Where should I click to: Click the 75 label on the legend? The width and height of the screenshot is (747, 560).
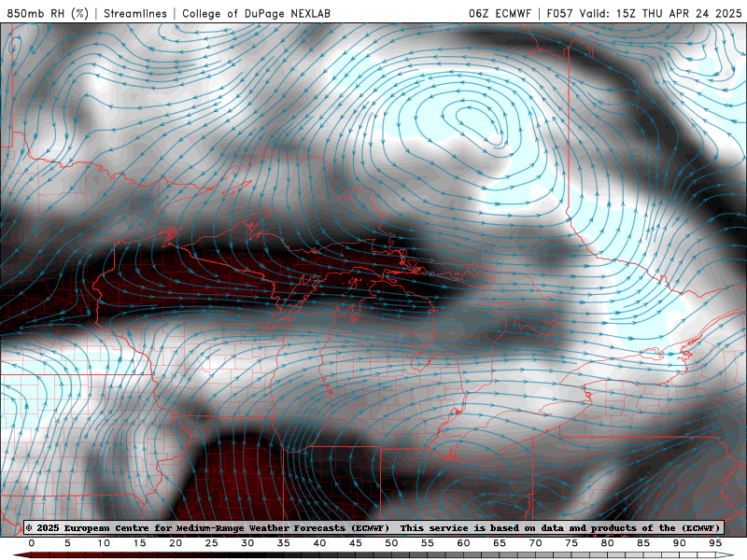coord(571,543)
